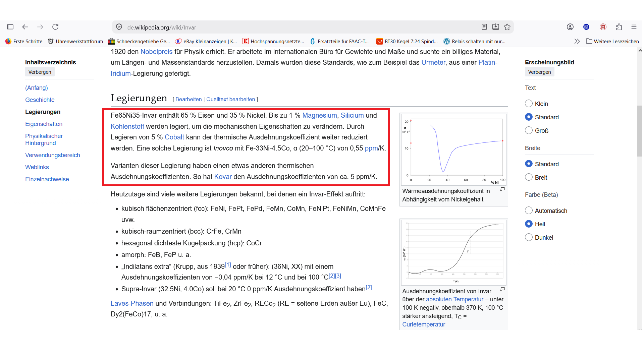Open the Wärmeausdehnungskoeffizient graph thumbnail
Screen dimensions: 644x362
(x=454, y=149)
